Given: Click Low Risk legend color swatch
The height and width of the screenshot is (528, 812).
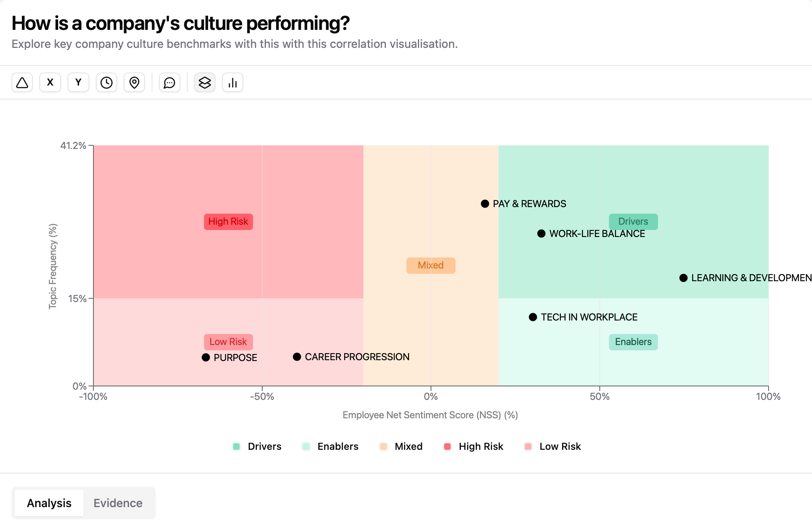Looking at the screenshot, I should [528, 447].
